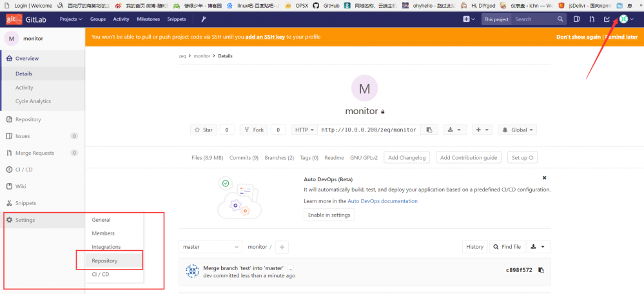This screenshot has width=644, height=294.
Task: Open the Projects dropdown menu
Action: tap(71, 19)
